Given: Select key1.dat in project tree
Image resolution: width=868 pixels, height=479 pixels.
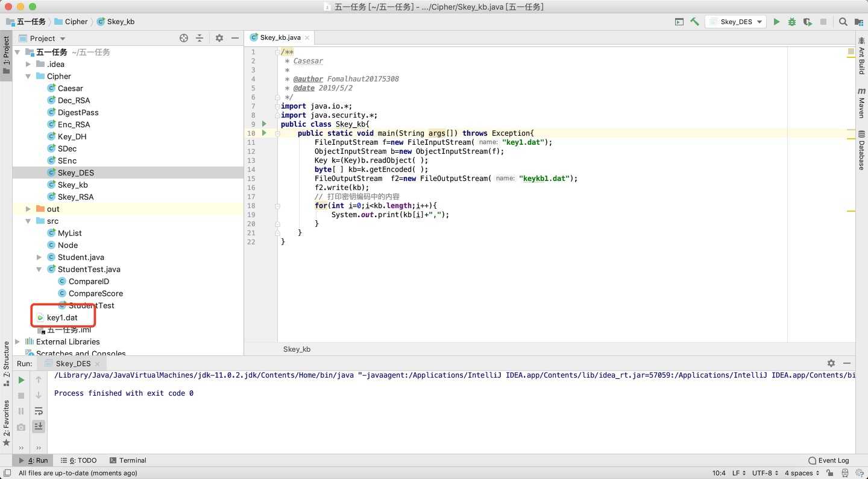Looking at the screenshot, I should (62, 317).
